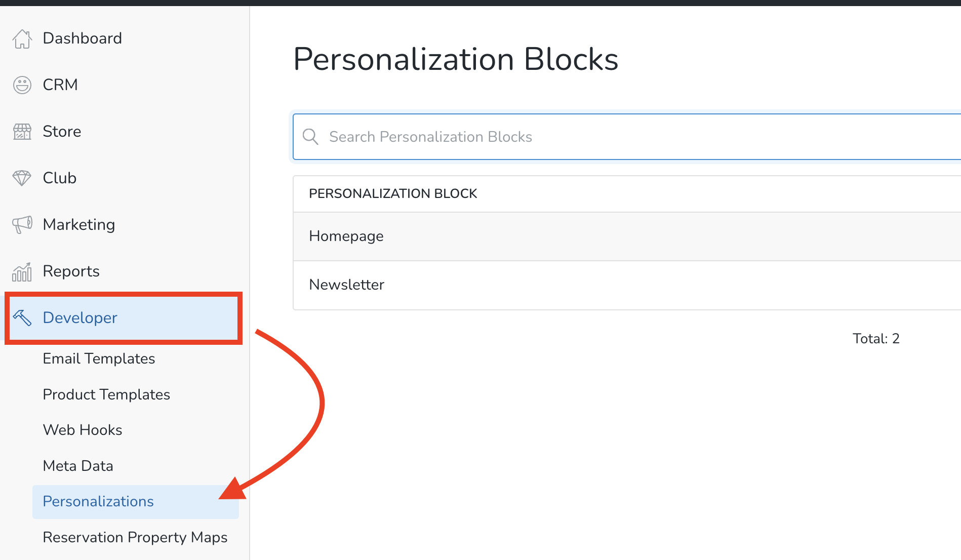The image size is (961, 560).
Task: Select the Developer hammer icon
Action: pos(22,317)
